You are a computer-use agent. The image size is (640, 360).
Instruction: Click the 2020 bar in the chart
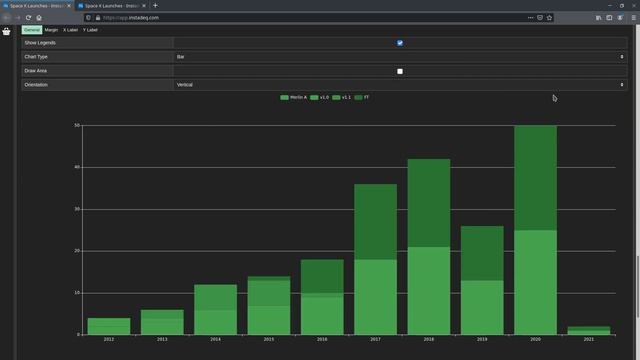[535, 230]
